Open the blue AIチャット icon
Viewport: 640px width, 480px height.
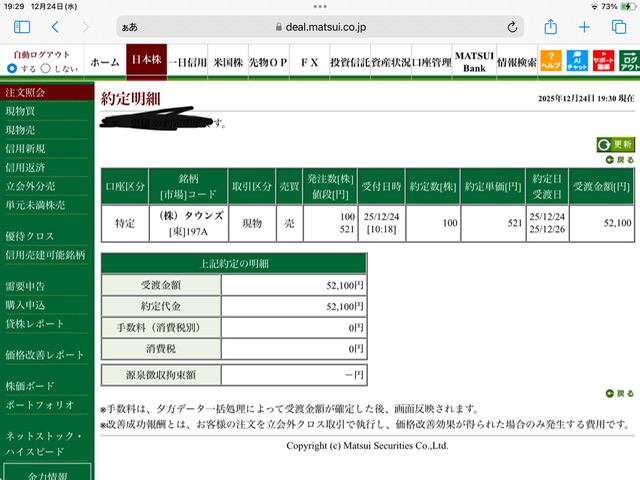tap(577, 61)
